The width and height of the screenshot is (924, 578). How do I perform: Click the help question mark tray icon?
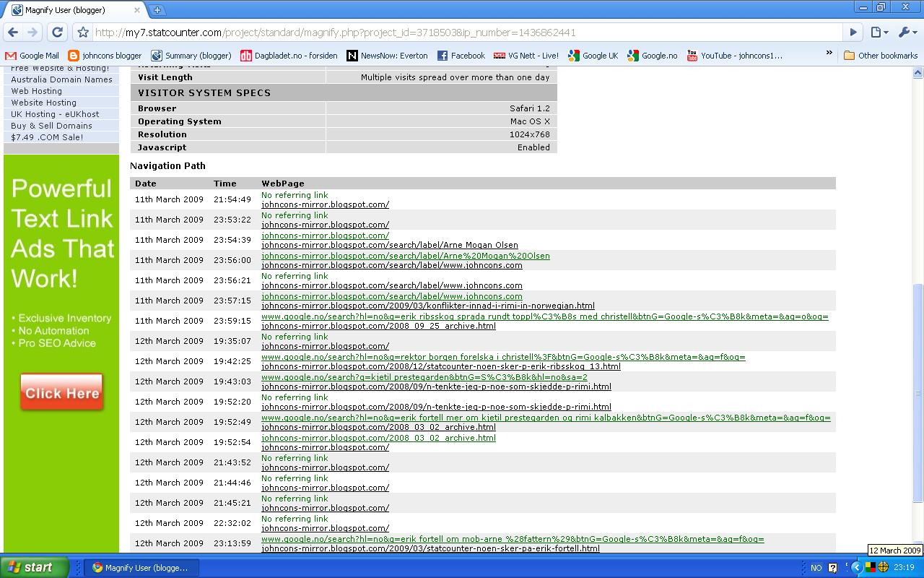[832, 568]
